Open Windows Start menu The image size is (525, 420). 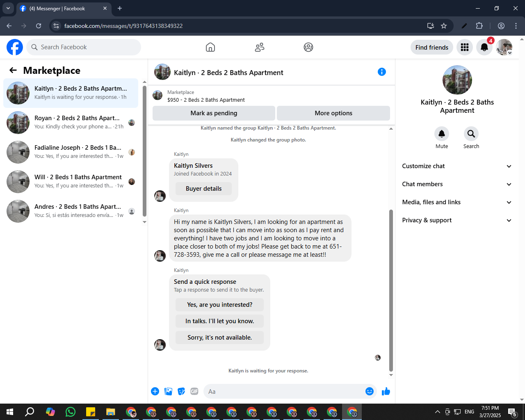10,412
